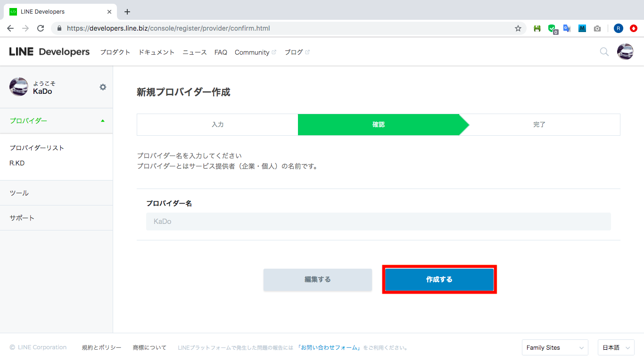Click the 確認 step tab
This screenshot has height=362, width=644.
379,124
